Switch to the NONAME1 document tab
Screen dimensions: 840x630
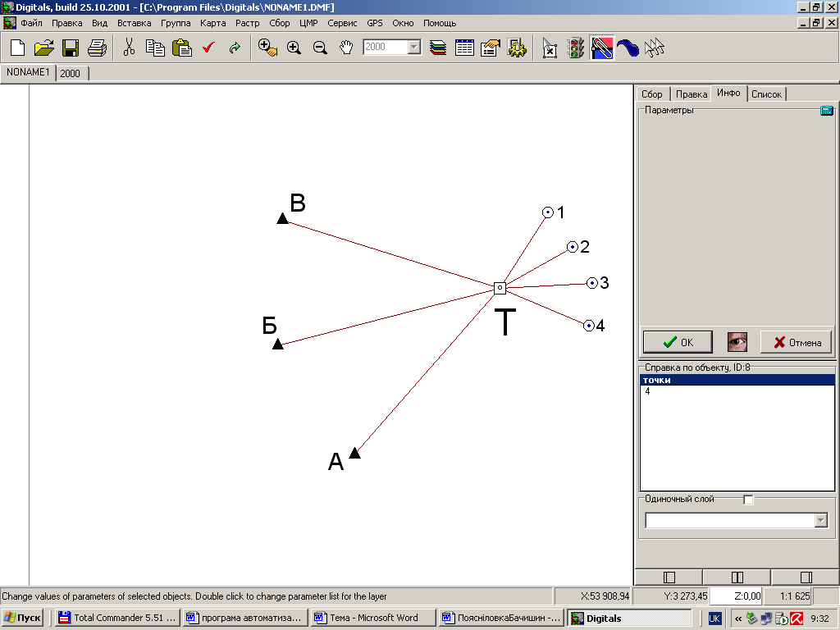point(28,72)
